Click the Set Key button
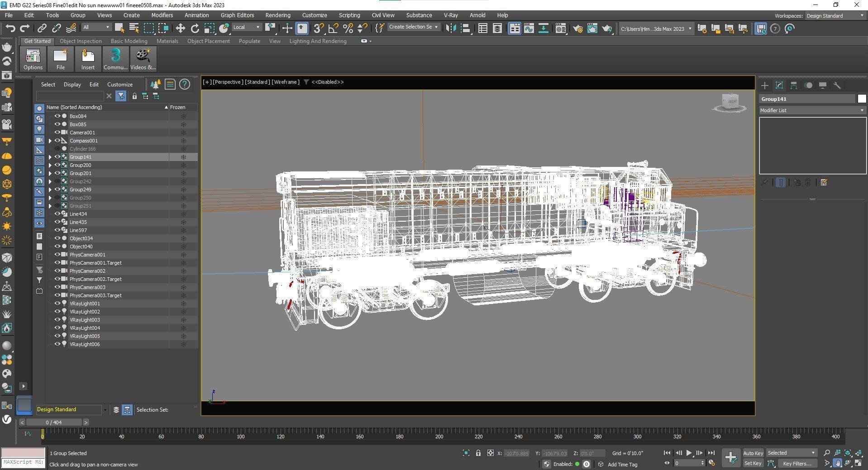Screen dimensions: 868x470 [753, 463]
